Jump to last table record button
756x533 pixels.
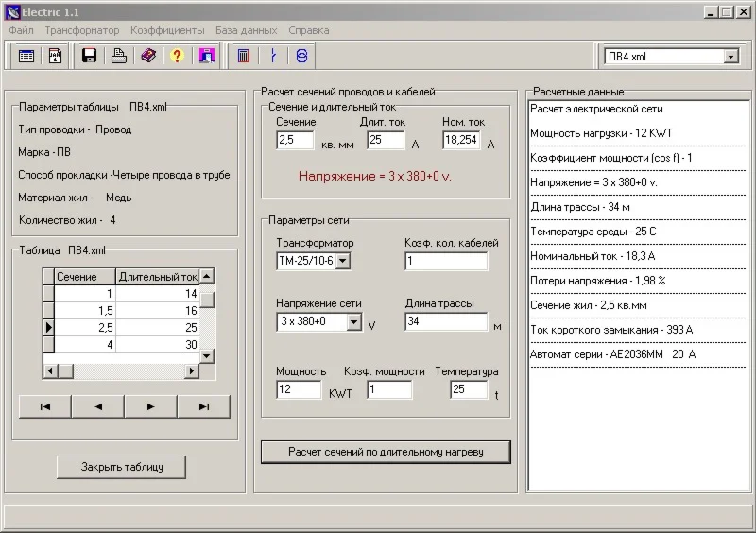pyautogui.click(x=203, y=406)
